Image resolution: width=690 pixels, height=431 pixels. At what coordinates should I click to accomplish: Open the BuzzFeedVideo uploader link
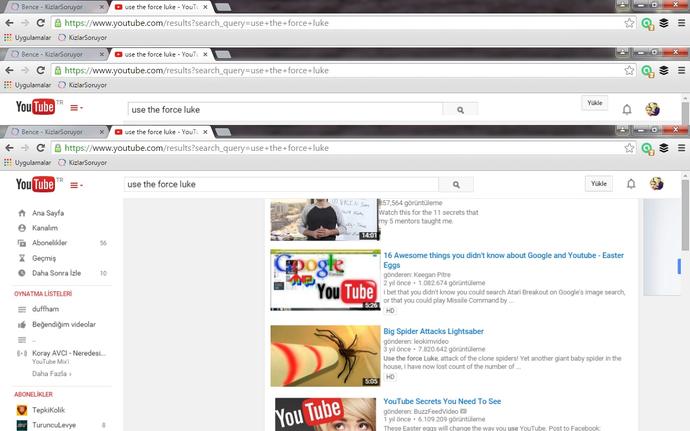click(x=434, y=411)
